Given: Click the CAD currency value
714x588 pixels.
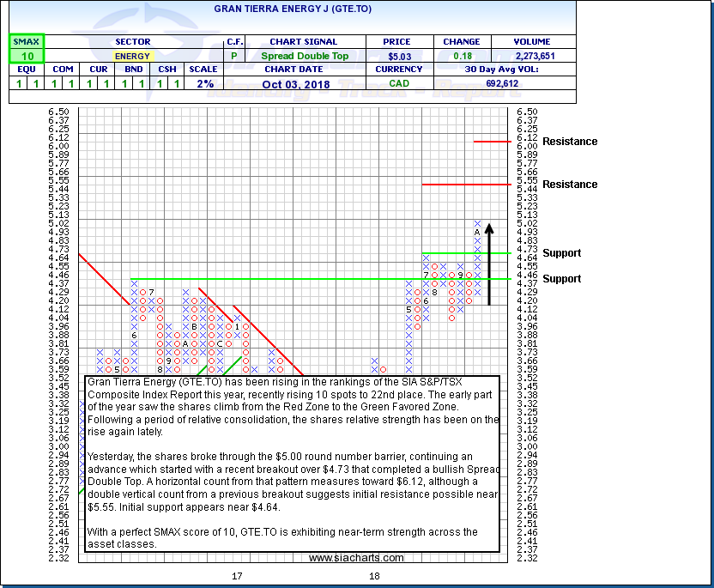Looking at the screenshot, I should (x=400, y=83).
